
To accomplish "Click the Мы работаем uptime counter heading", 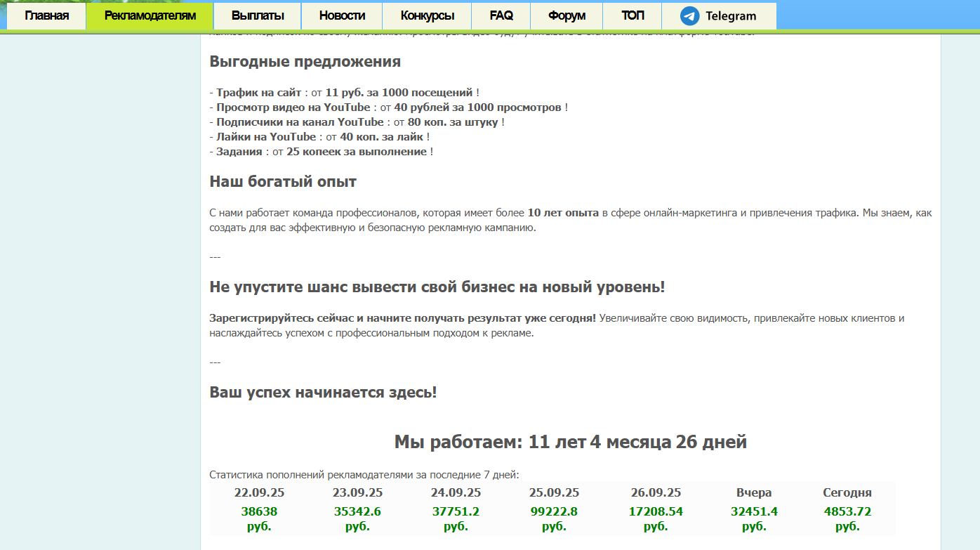I will pyautogui.click(x=570, y=443).
